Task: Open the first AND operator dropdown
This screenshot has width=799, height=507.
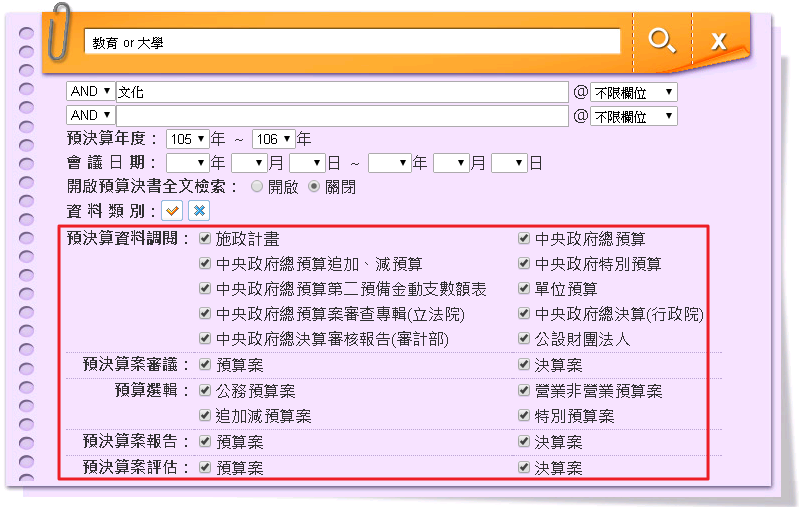Action: (91, 92)
